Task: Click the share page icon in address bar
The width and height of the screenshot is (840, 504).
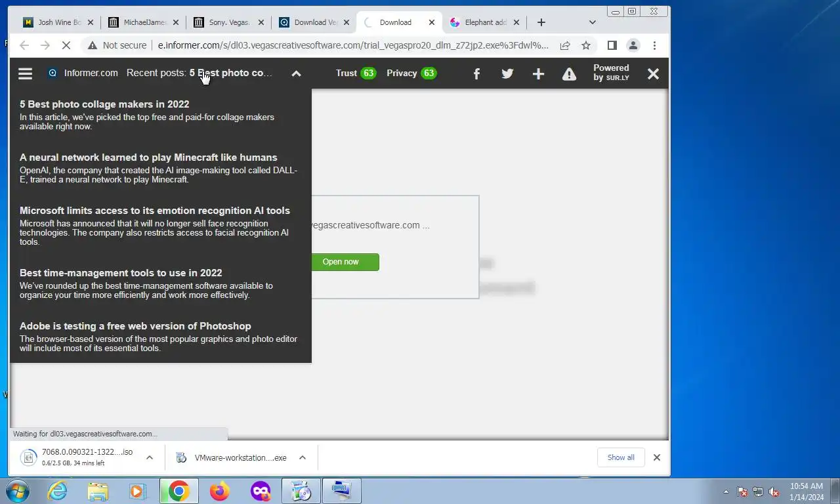Action: pyautogui.click(x=564, y=45)
